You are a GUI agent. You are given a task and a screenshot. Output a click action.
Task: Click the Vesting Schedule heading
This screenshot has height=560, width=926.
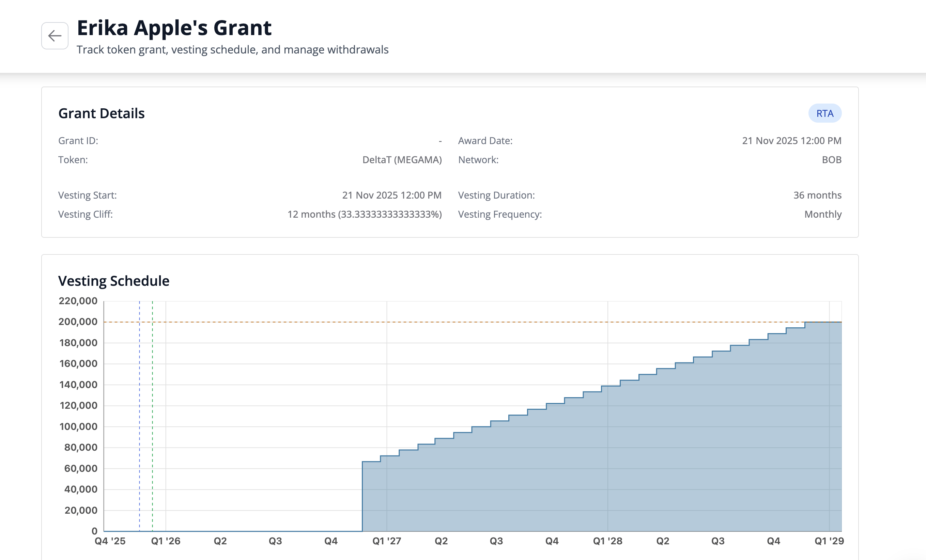tap(113, 281)
